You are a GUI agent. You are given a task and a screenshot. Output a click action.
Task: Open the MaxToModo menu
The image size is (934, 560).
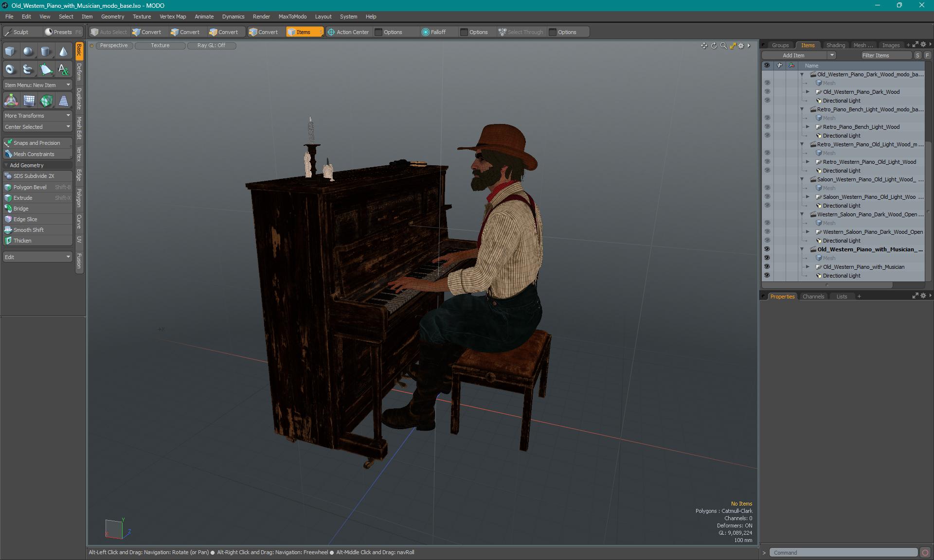click(x=292, y=17)
